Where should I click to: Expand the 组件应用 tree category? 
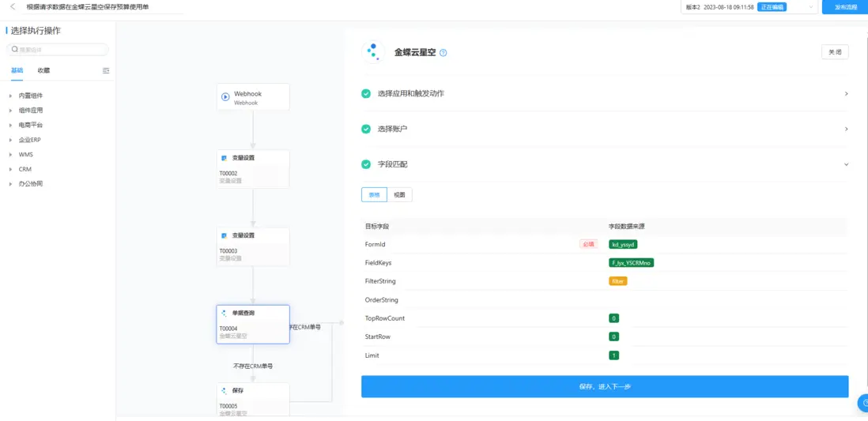pos(10,111)
